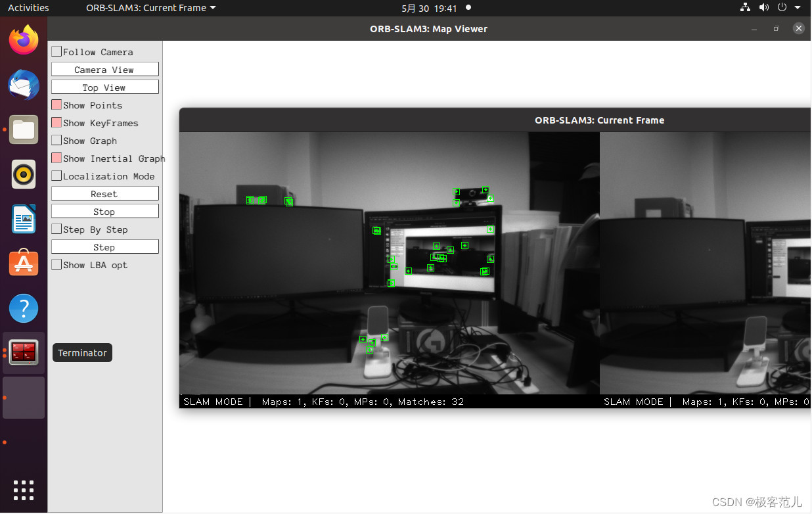This screenshot has height=514, width=812.
Task: Open Ubuntu Software store icon
Action: click(24, 264)
